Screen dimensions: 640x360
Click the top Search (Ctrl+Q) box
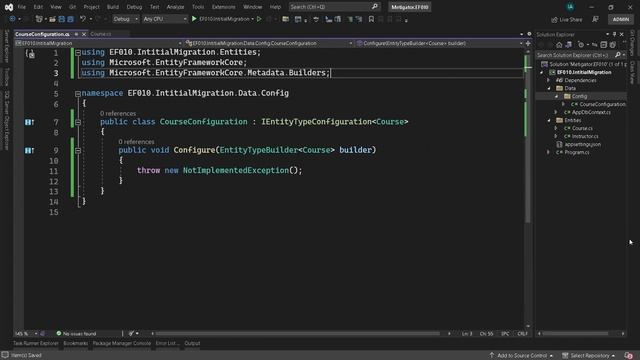click(334, 7)
